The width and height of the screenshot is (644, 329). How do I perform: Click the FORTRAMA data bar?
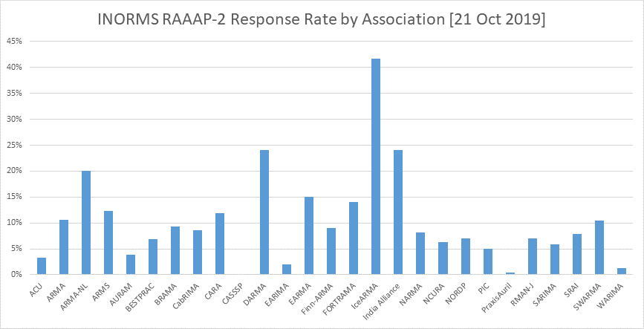[x=354, y=238]
